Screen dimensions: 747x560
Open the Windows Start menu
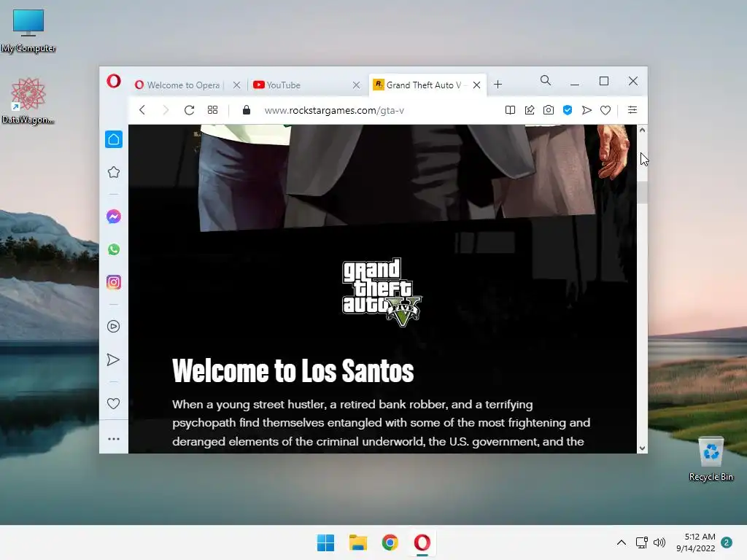[326, 542]
